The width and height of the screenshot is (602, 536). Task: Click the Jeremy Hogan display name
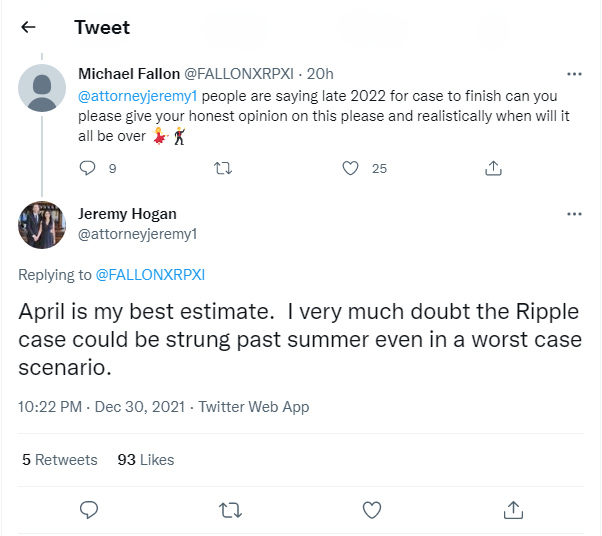click(128, 214)
